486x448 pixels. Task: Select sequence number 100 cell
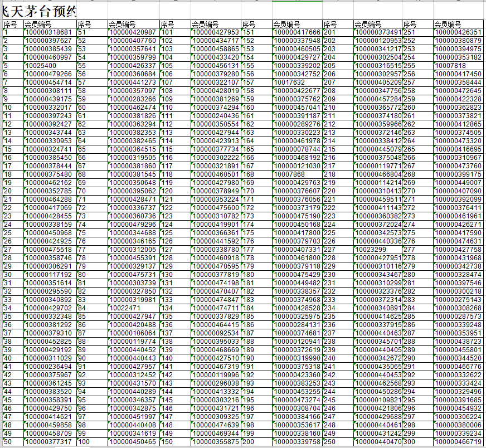(92, 442)
